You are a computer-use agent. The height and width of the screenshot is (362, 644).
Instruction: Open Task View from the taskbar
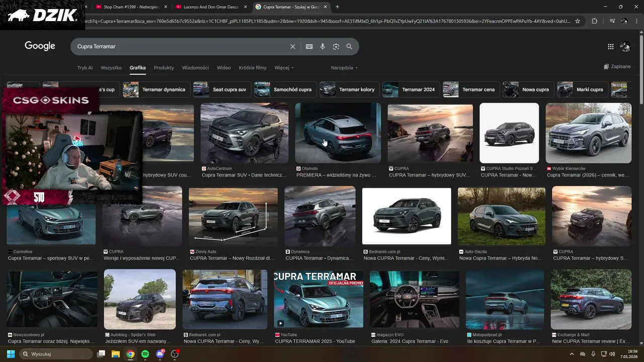(101, 354)
